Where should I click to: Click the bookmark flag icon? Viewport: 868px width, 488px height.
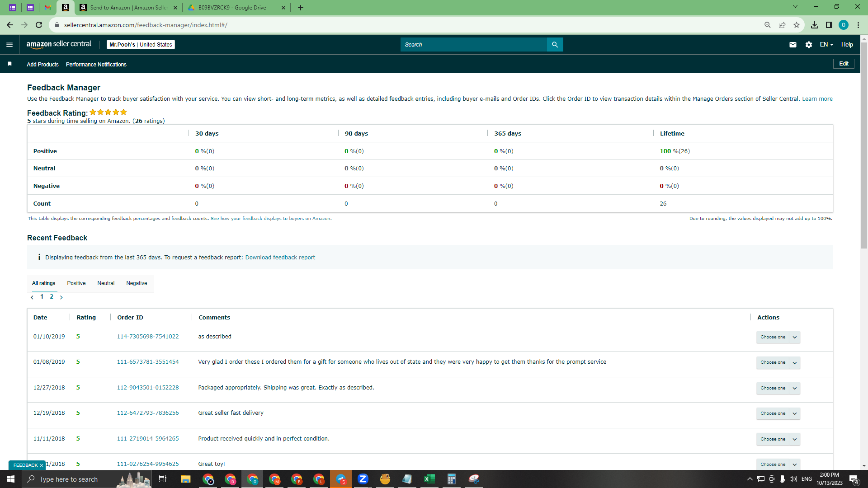[x=9, y=64]
